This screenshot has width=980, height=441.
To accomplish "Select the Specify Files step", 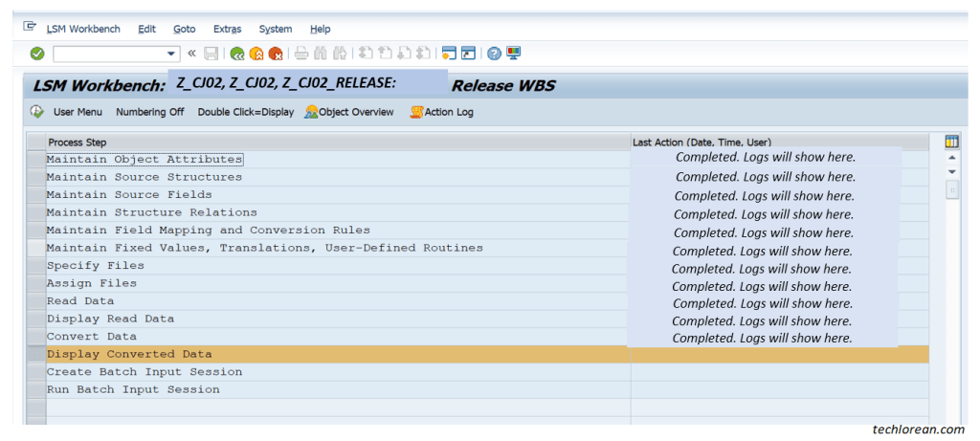I will coord(338,266).
